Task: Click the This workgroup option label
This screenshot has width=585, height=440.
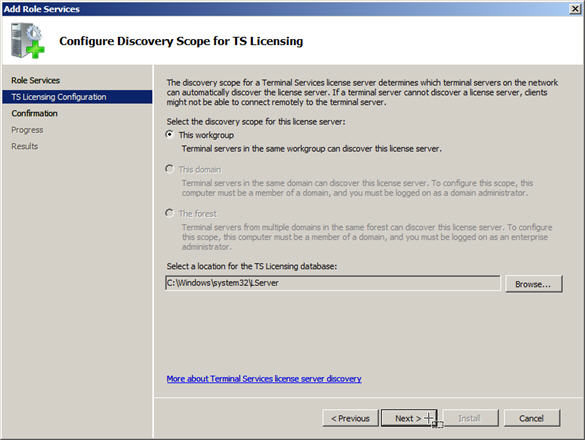Action: tap(206, 135)
